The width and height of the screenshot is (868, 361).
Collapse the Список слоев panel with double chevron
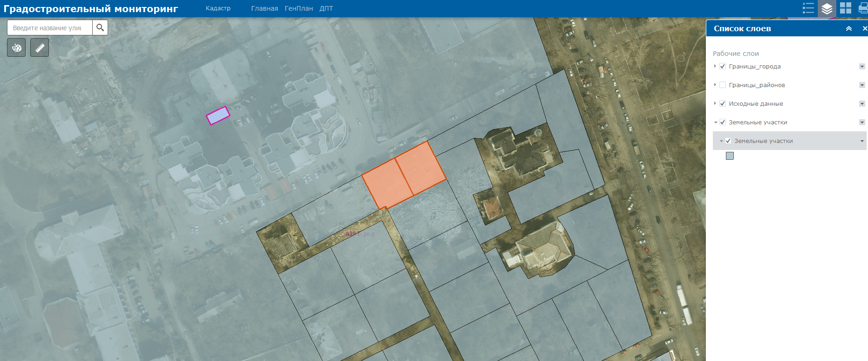click(849, 28)
